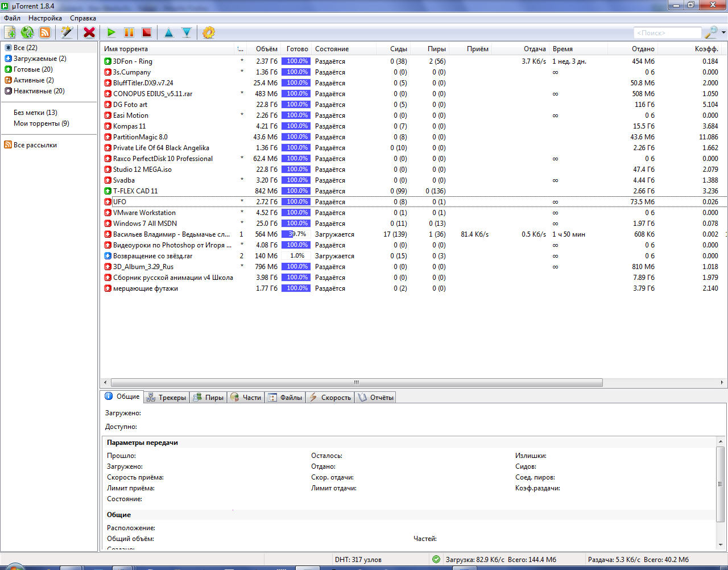Click the horizontal scrollbar of torrent list
This screenshot has height=570, width=728.
356,382
